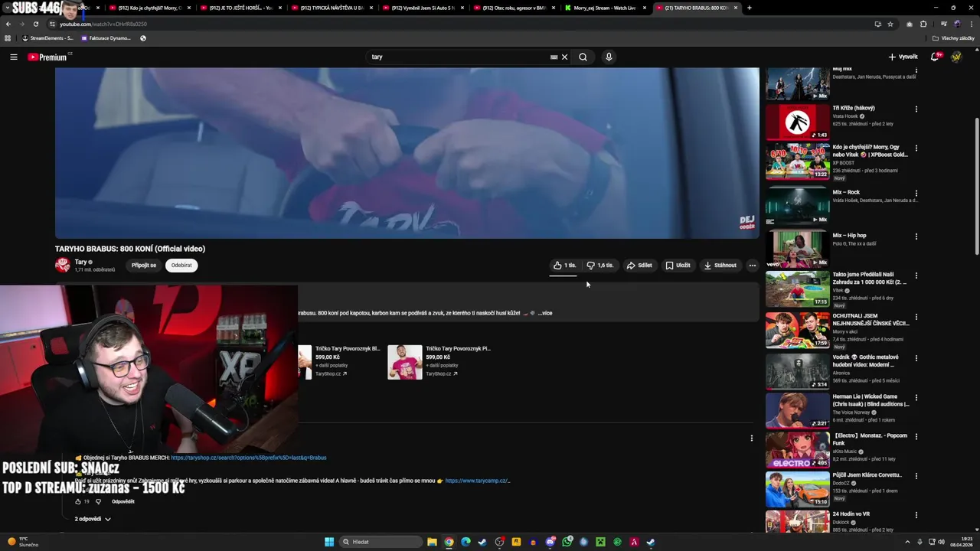The width and height of the screenshot is (980, 551).
Task: Start voice search with microphone icon
Action: point(609,57)
